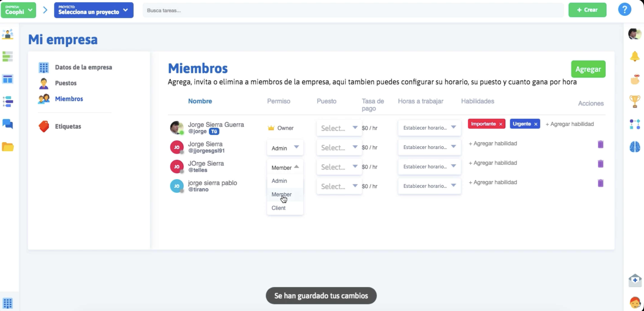Open the yellow folder sidebar icon
This screenshot has height=311, width=644.
(8, 147)
